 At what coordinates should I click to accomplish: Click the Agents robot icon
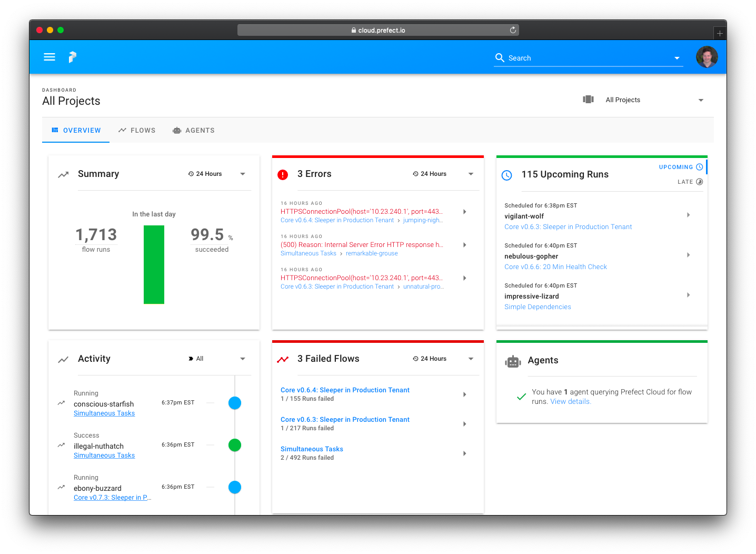click(513, 361)
